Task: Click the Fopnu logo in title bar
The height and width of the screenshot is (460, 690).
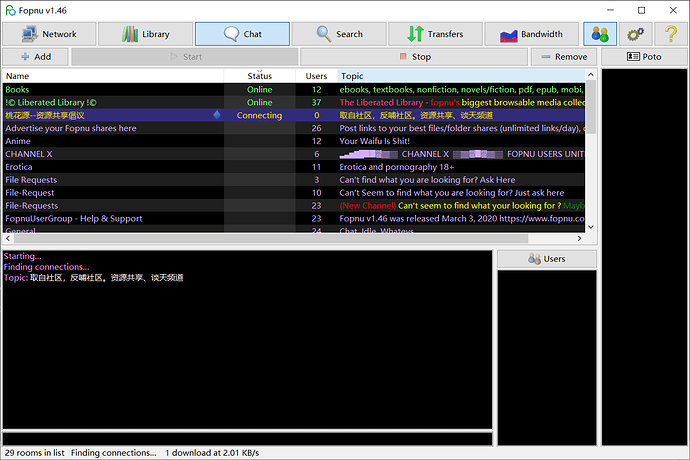Action: tap(10, 11)
